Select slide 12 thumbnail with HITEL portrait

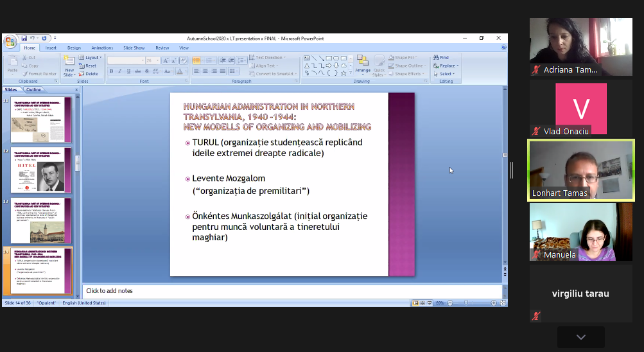point(40,170)
